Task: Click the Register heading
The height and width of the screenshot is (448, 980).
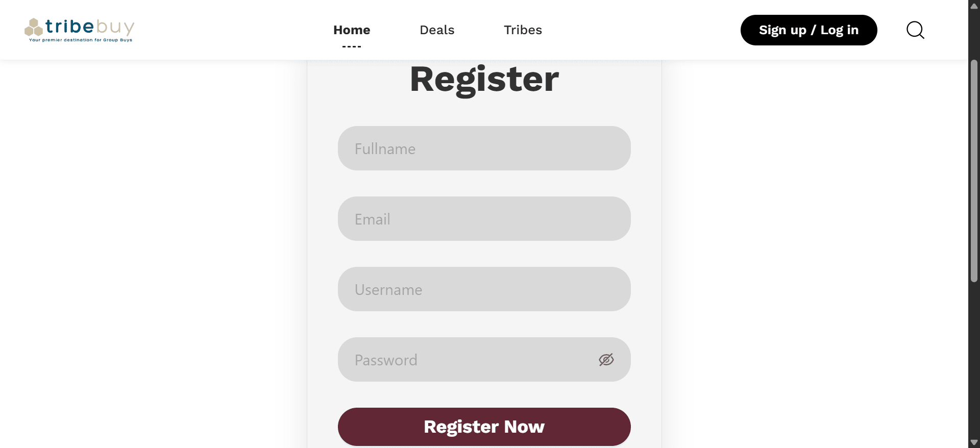Action: pyautogui.click(x=484, y=80)
